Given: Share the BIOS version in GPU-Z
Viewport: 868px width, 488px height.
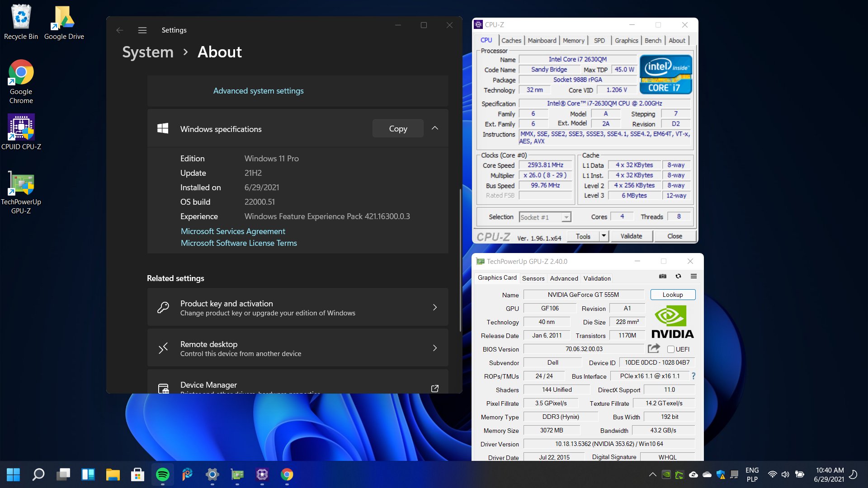Looking at the screenshot, I should click(653, 348).
